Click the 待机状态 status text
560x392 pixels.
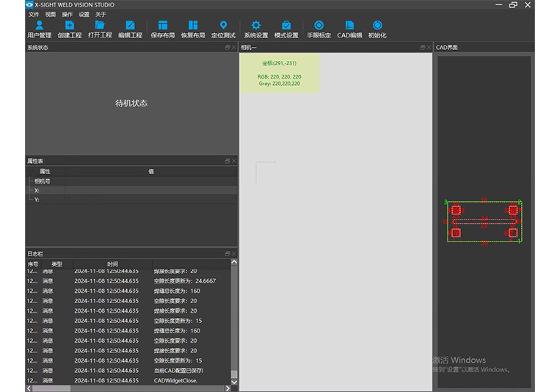coord(131,104)
